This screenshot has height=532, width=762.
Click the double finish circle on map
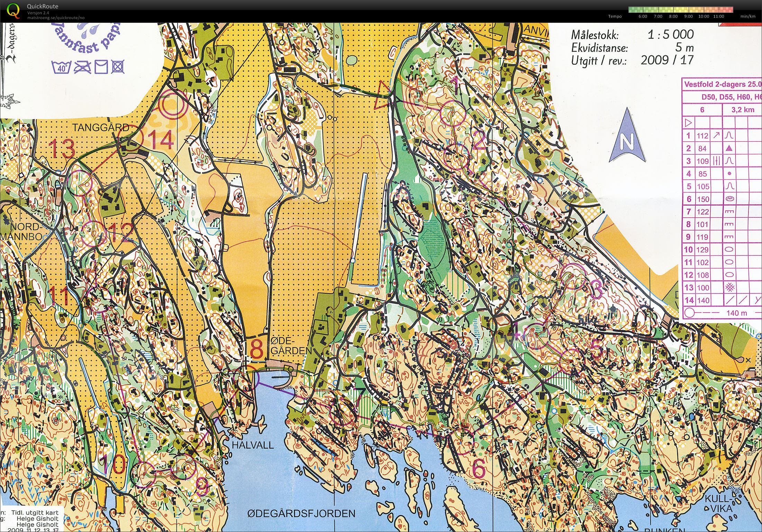(172, 104)
